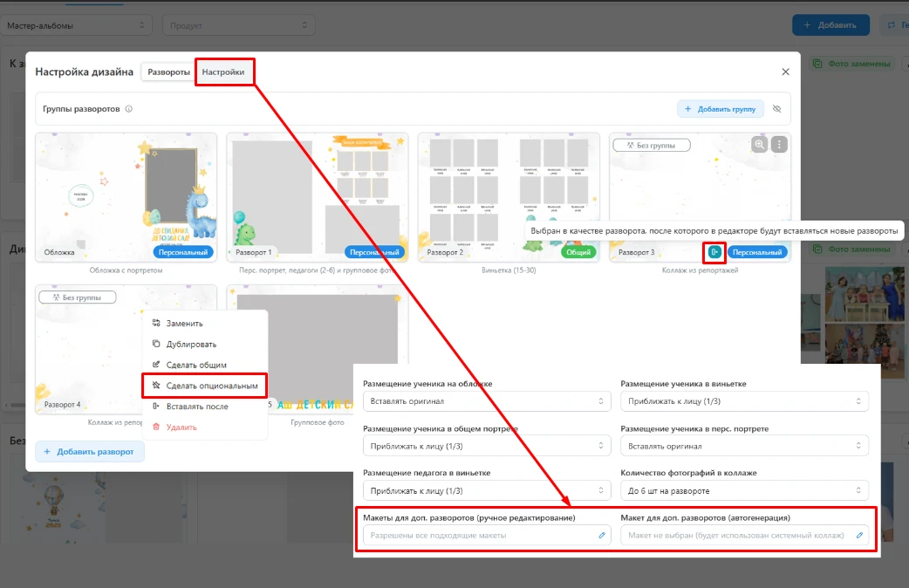Screen dimensions: 909x588
Task: Expand the Количество фотографий в коллаже dropdown
Action: coord(744,490)
